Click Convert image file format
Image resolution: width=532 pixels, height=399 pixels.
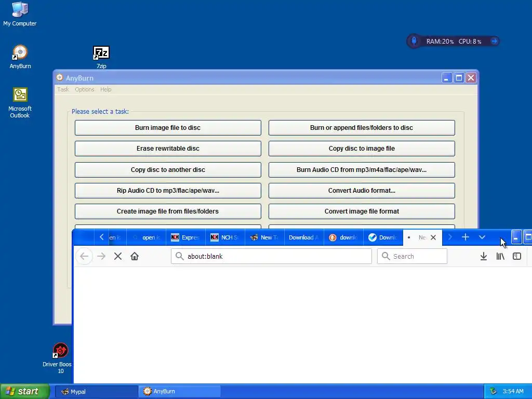[362, 211]
